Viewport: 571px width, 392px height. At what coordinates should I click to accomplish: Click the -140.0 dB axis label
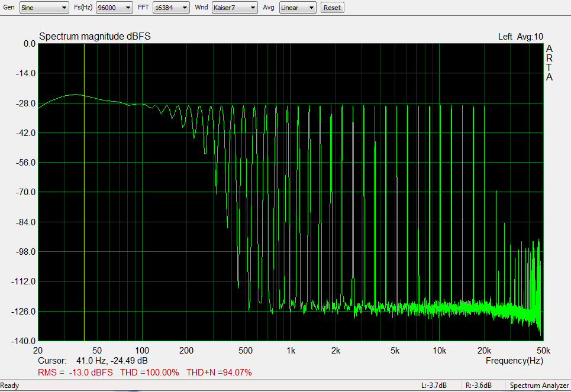24,341
